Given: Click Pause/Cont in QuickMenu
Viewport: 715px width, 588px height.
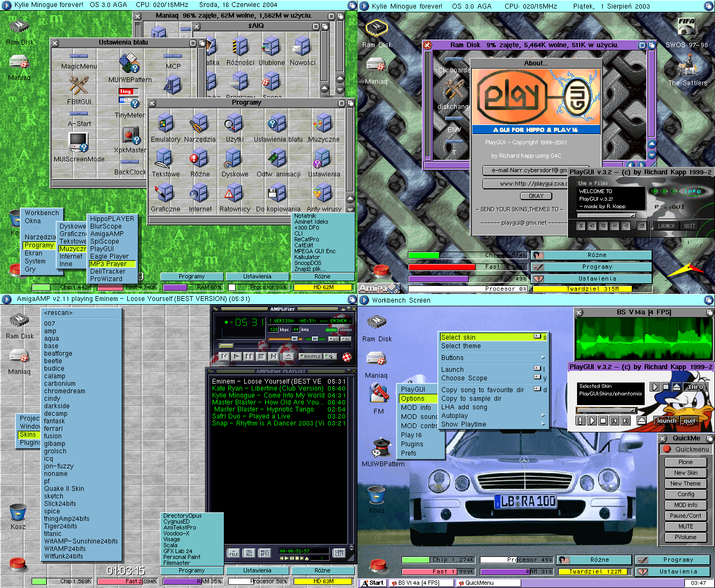Looking at the screenshot, I should coord(685,516).
